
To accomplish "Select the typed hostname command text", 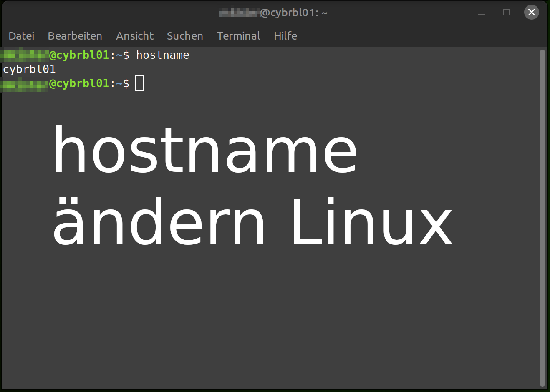I will [162, 55].
